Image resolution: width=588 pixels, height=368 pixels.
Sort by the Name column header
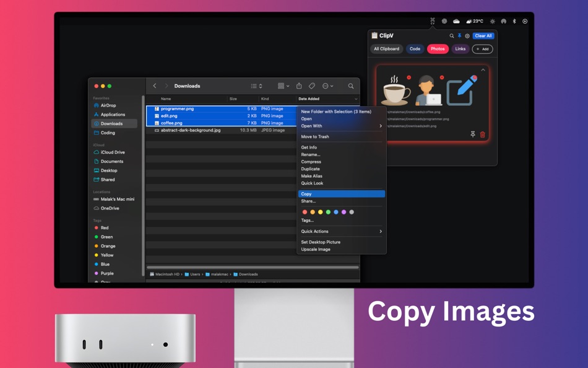pyautogui.click(x=166, y=99)
